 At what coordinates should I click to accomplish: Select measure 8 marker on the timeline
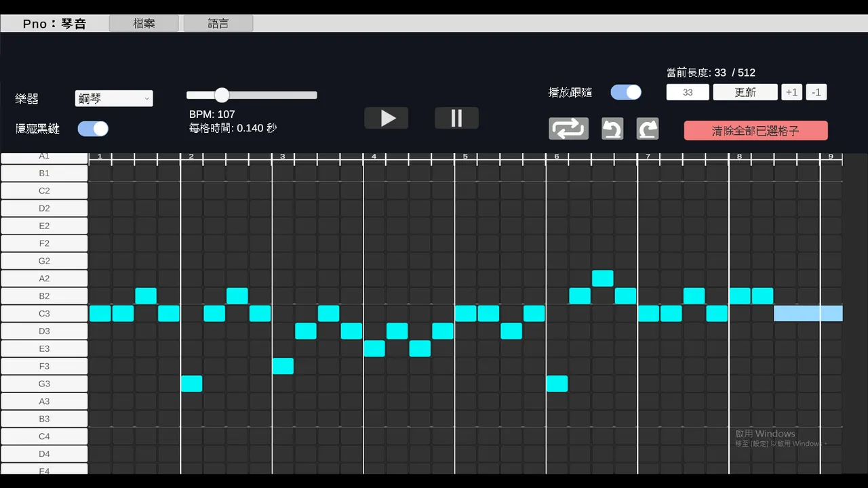tap(740, 157)
